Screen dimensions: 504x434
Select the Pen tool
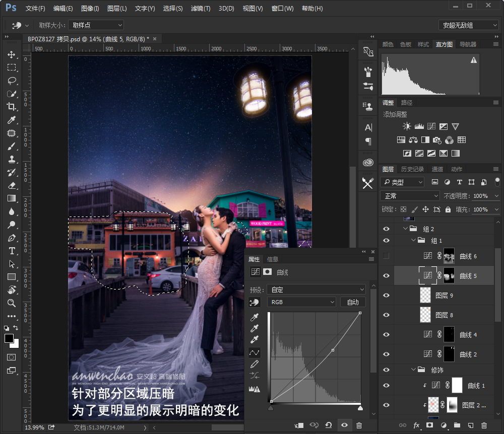point(12,238)
